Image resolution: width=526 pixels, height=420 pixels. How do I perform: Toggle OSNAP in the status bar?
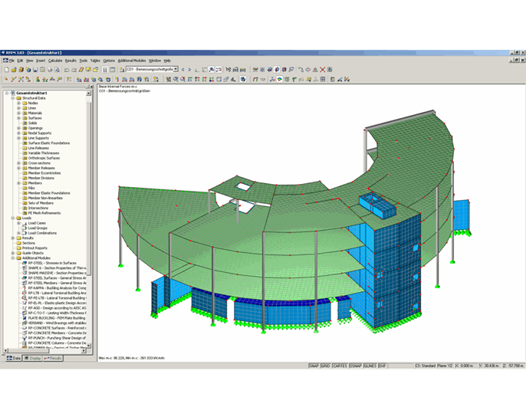(x=356, y=366)
